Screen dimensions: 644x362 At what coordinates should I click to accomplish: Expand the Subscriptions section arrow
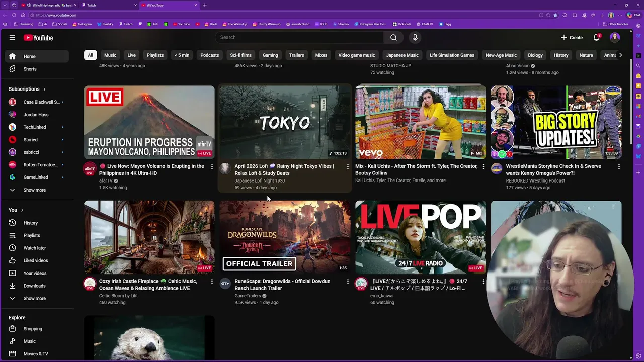pos(44,89)
